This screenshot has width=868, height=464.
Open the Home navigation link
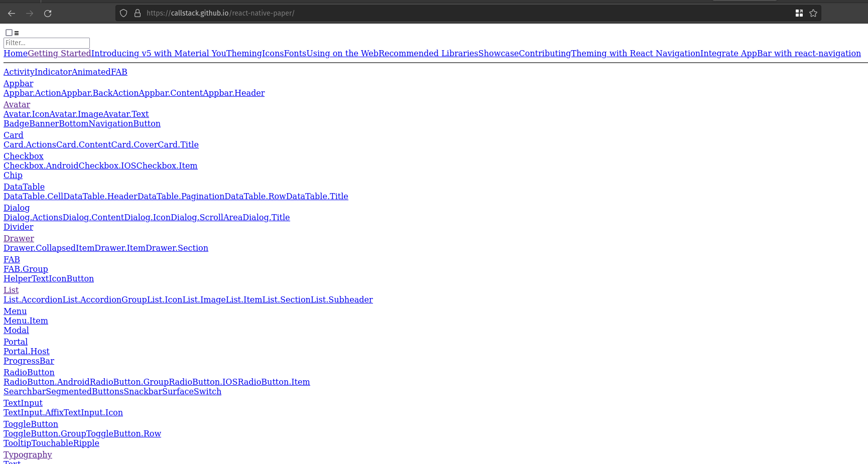click(x=15, y=53)
